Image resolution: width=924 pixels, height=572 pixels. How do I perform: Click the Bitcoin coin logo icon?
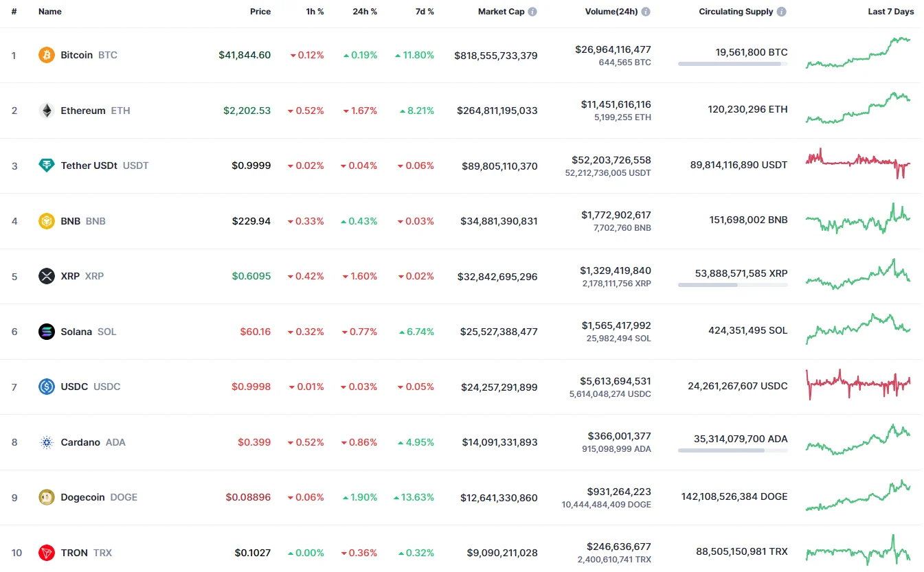coord(46,55)
